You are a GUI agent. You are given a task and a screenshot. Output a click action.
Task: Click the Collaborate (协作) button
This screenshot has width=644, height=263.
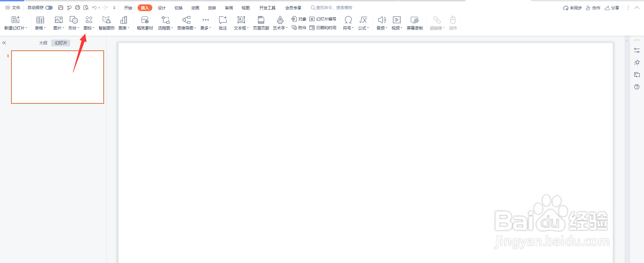593,8
